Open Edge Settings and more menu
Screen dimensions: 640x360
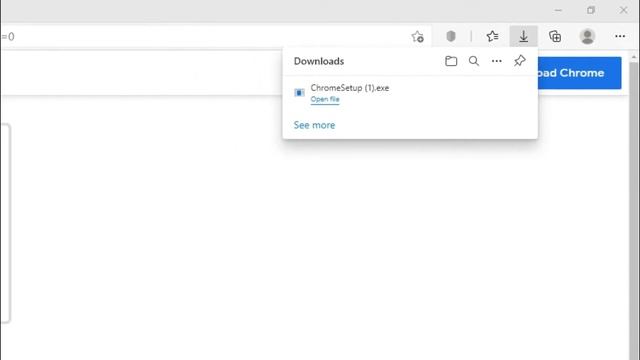620,36
